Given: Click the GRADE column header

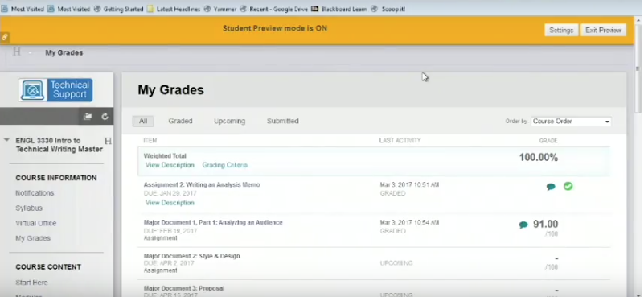Looking at the screenshot, I should point(548,141).
